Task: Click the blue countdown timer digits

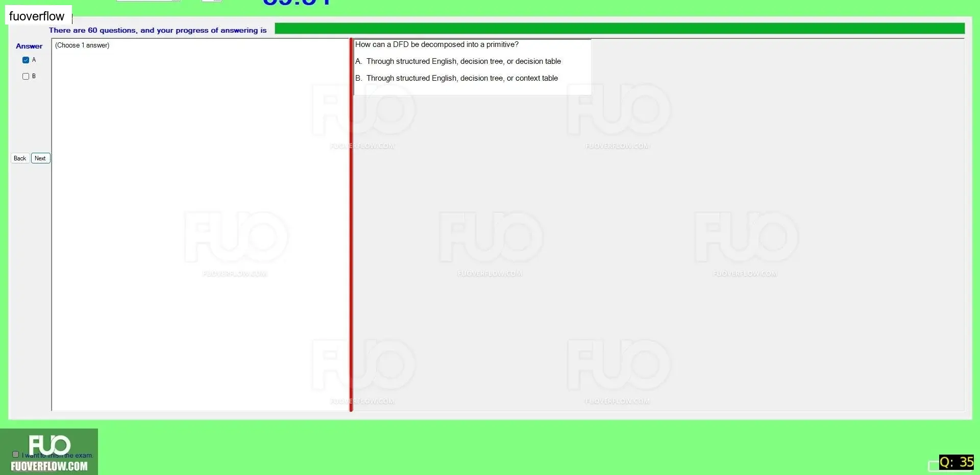Action: click(x=297, y=3)
